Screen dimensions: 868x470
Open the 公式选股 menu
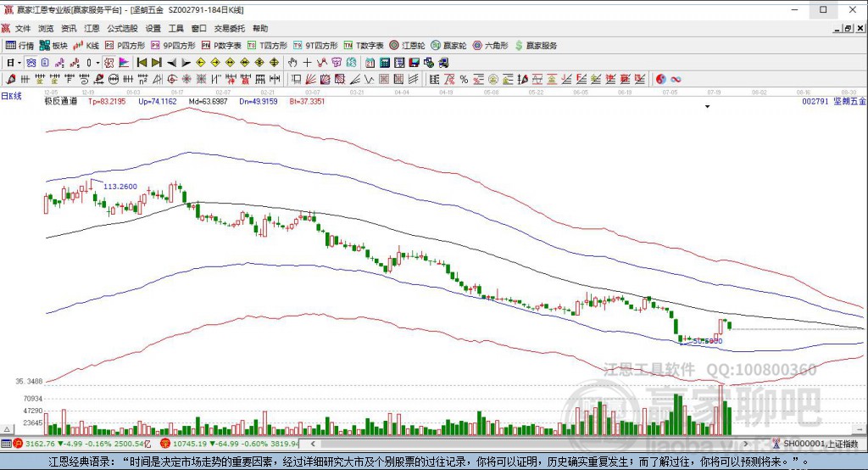coord(122,28)
